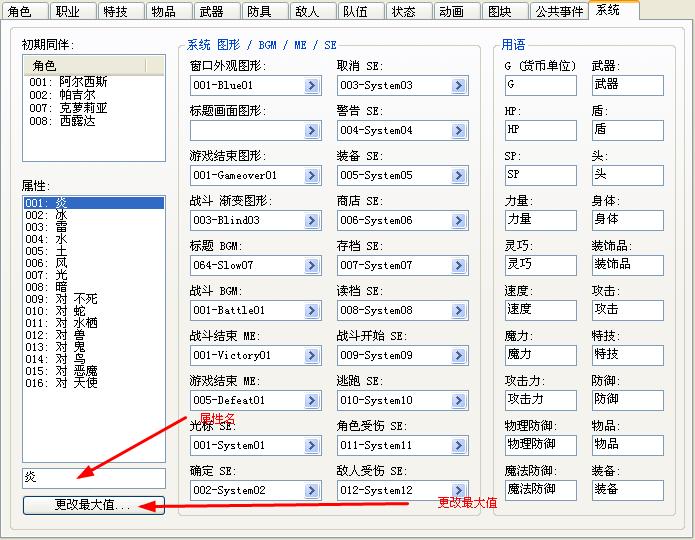This screenshot has height=540, width=695.
Task: Change 敌人受伤 SE 012-System12 via arrow
Action: click(x=459, y=490)
